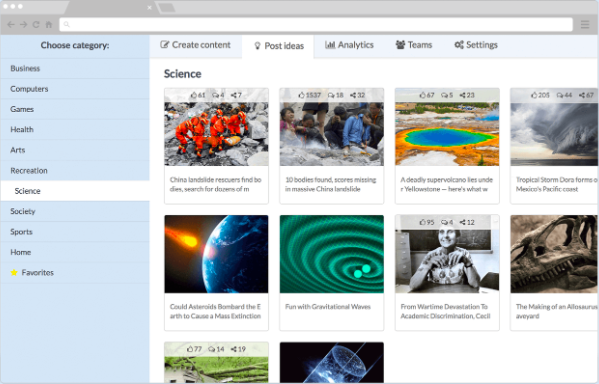Click share icon showing 19 shares
This screenshot has height=384, width=599.
[x=233, y=349]
